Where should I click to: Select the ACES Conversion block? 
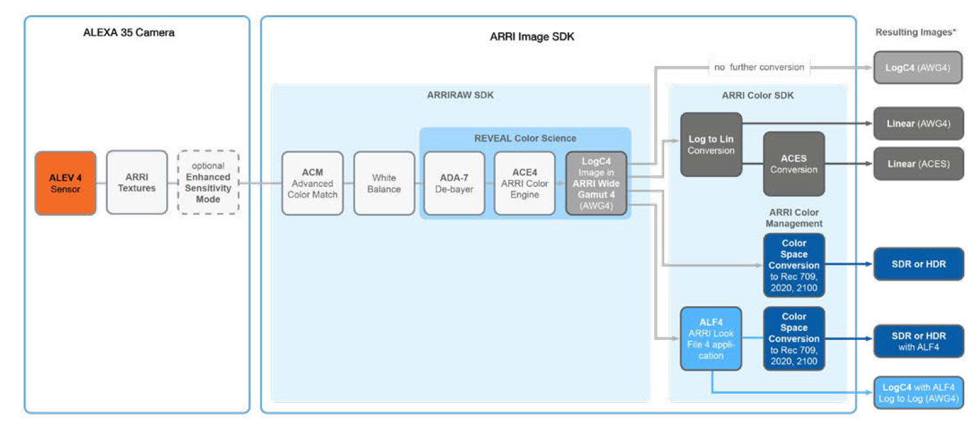tap(794, 163)
